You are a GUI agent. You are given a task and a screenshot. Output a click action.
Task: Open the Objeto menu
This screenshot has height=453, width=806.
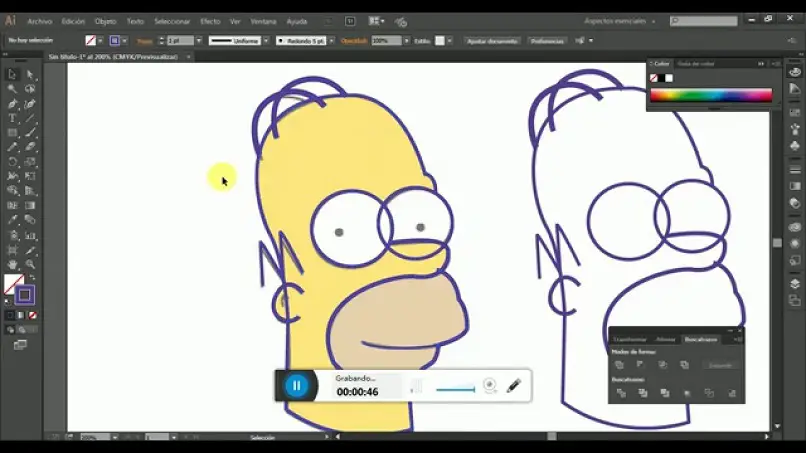point(105,22)
